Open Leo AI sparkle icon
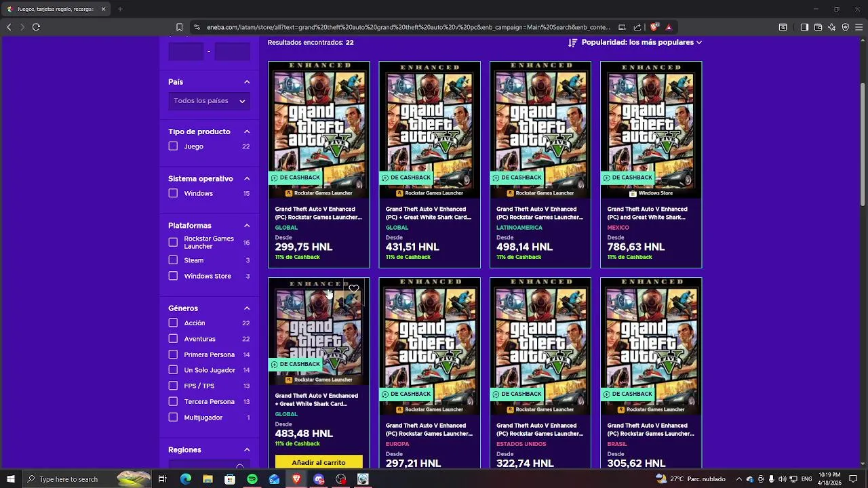The height and width of the screenshot is (488, 868). coord(831,27)
